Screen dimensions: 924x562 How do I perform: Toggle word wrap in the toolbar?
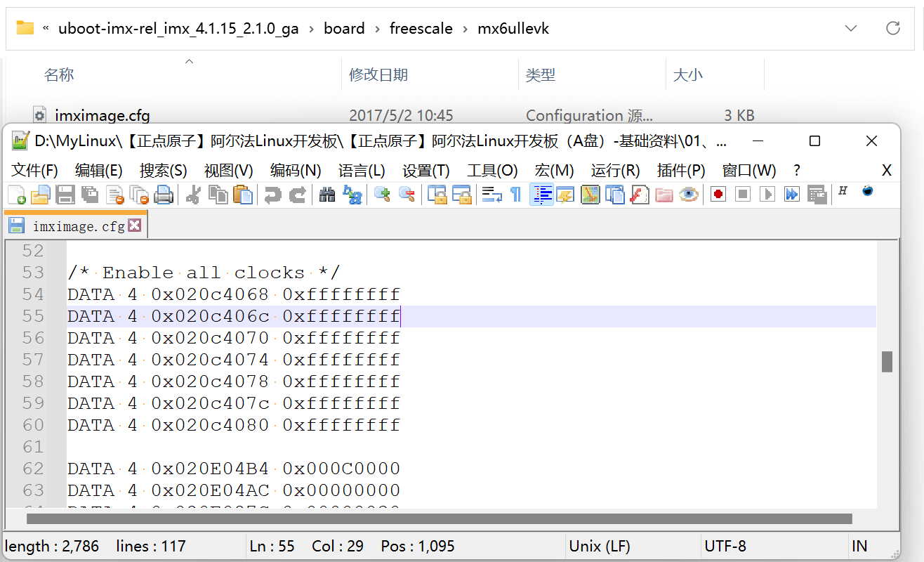[x=491, y=195]
